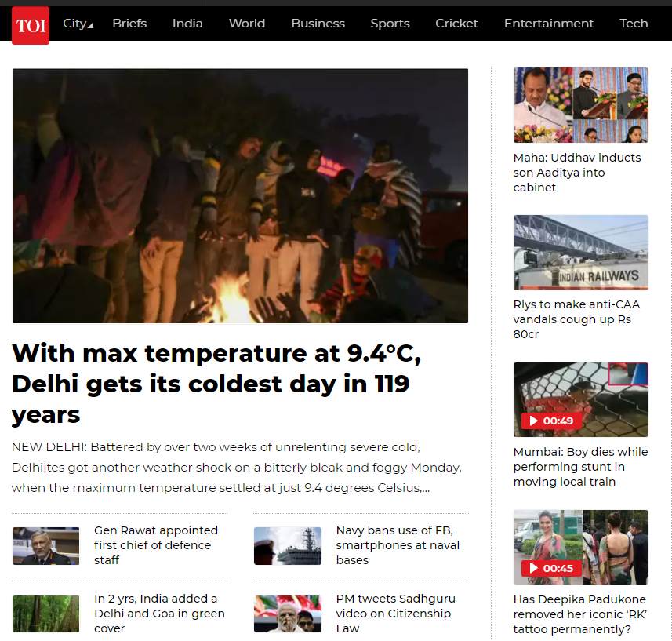Play the Mumbai train stunt video

coord(551,421)
